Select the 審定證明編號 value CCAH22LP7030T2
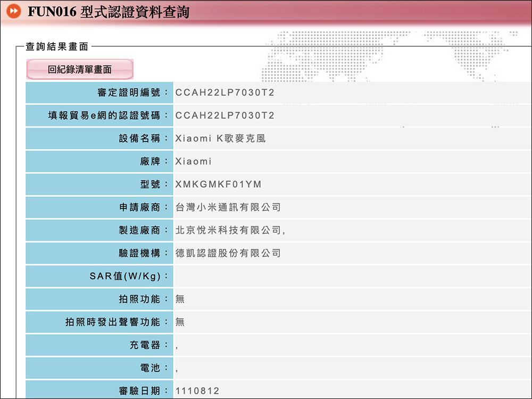The width and height of the screenshot is (532, 399). tap(225, 93)
